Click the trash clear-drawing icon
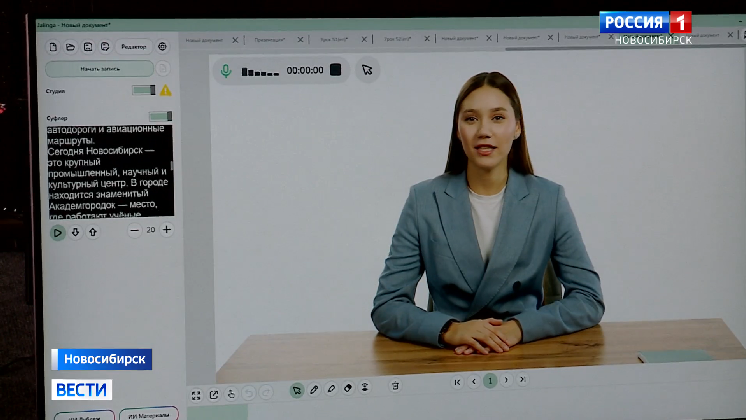Screen dimensions: 746x420 pyautogui.click(x=395, y=386)
